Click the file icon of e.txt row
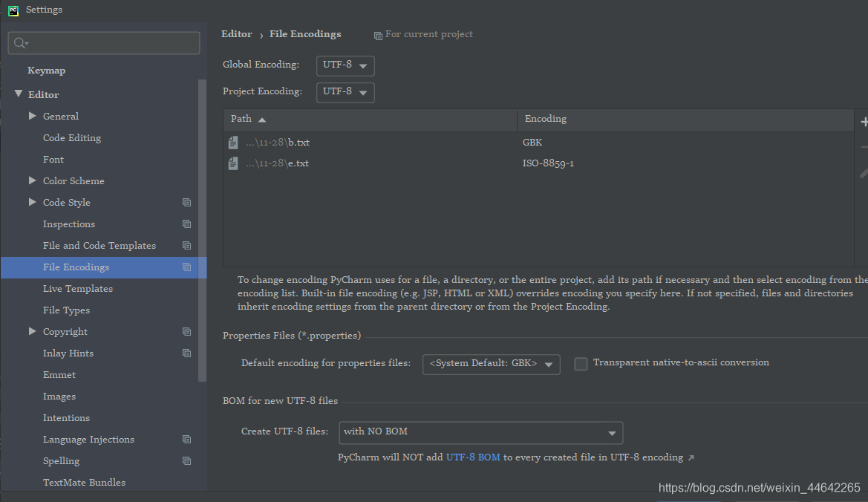Image resolution: width=868 pixels, height=502 pixels. coord(233,163)
